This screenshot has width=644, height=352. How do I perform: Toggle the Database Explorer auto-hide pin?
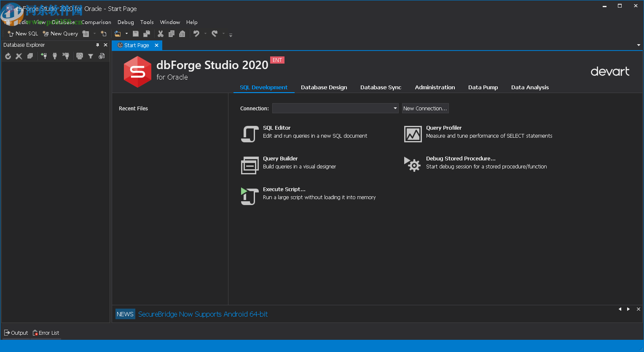[x=97, y=45]
